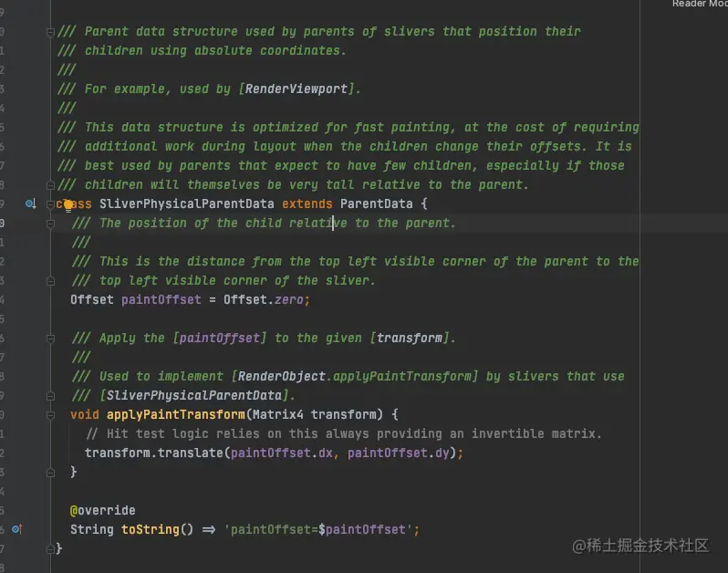Click the applyPaintTransform method name
728x573 pixels.
click(176, 414)
